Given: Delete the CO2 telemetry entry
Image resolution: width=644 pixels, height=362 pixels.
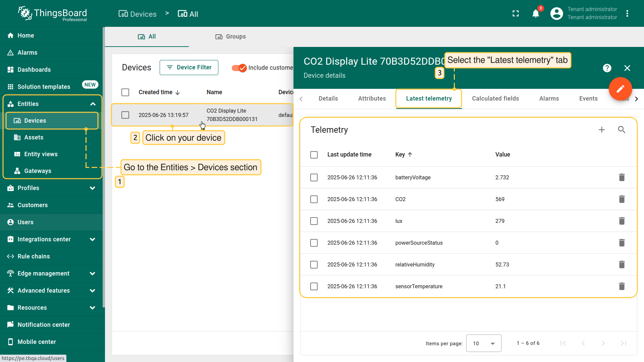Looking at the screenshot, I should tap(622, 199).
